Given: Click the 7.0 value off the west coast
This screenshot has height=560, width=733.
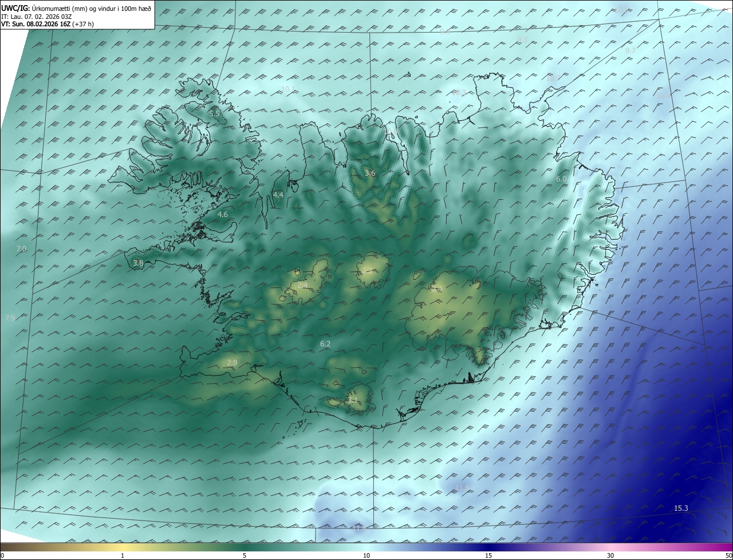Looking at the screenshot, I should [21, 249].
